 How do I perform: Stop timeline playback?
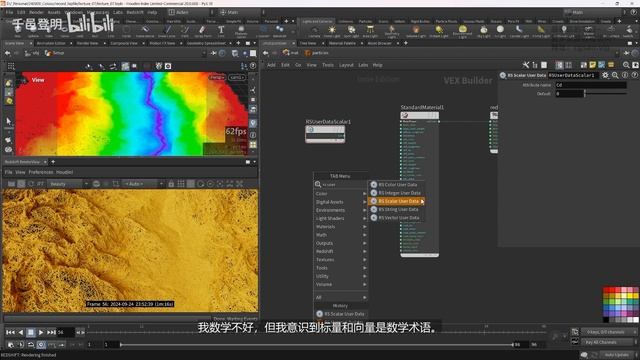point(31,332)
